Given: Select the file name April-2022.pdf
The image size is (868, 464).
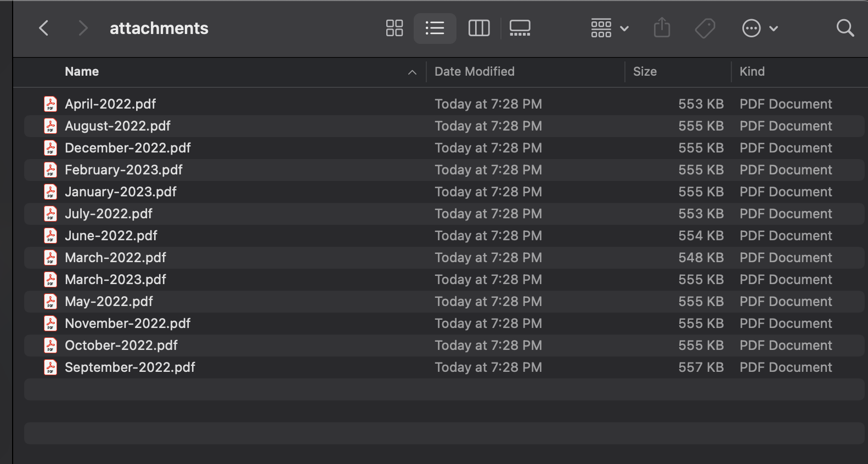Looking at the screenshot, I should 110,104.
